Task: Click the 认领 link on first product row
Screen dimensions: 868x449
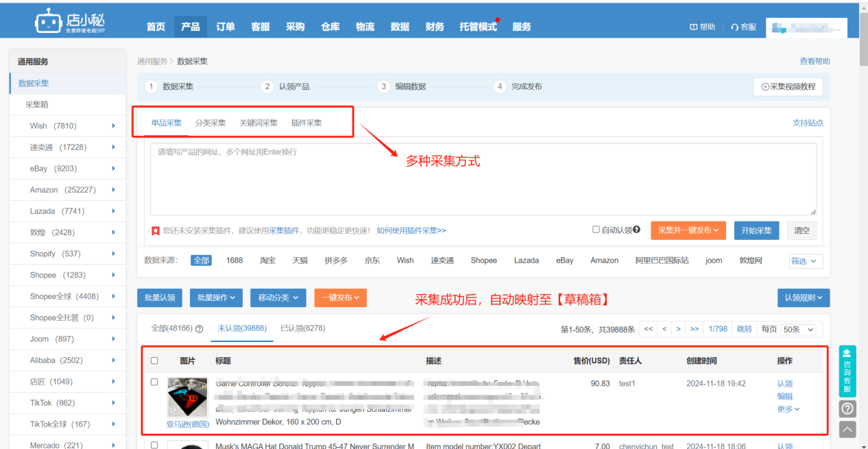Action: pyautogui.click(x=785, y=383)
